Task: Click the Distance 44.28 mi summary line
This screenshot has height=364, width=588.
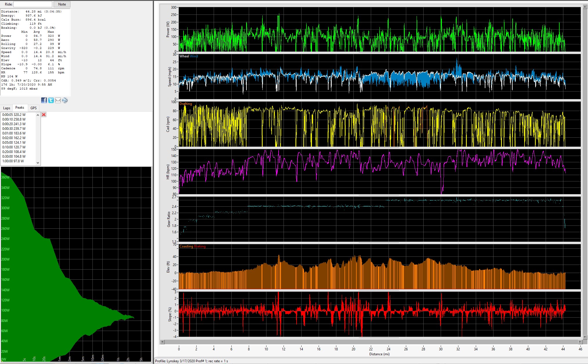Action: coord(31,12)
